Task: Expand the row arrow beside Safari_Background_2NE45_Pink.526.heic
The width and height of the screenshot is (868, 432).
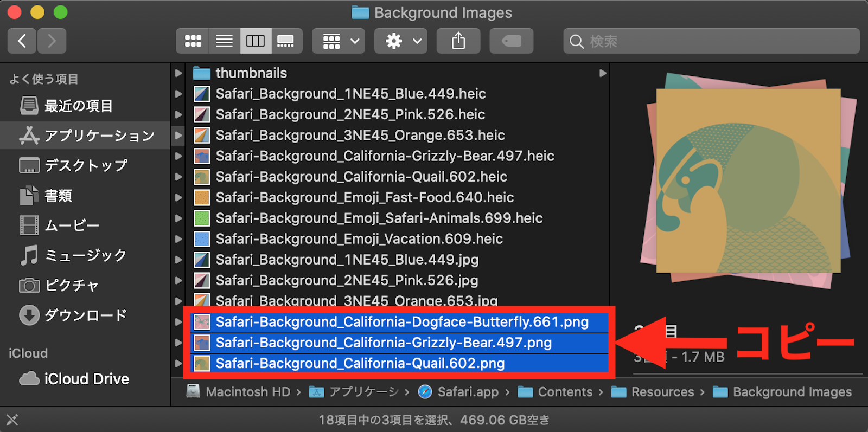Action: point(178,114)
